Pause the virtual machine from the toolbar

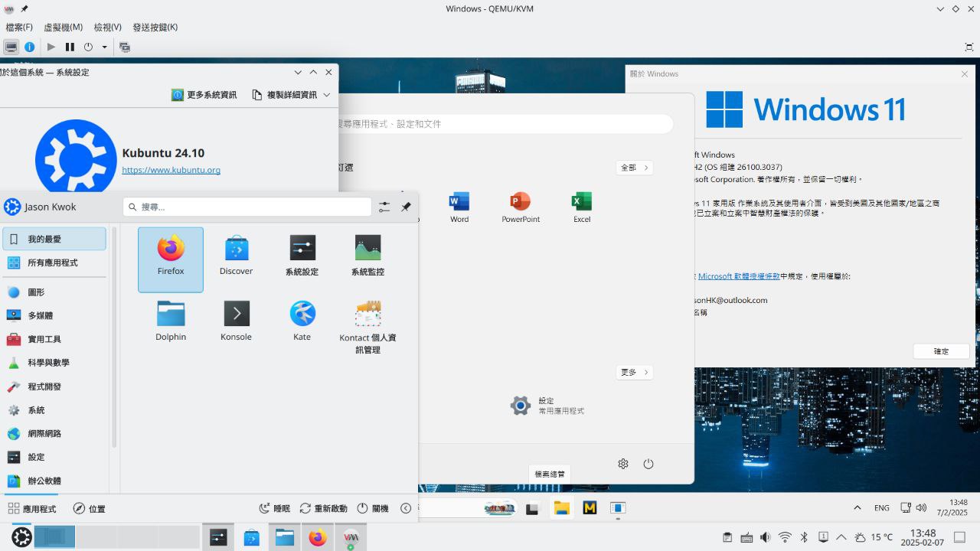[x=70, y=47]
